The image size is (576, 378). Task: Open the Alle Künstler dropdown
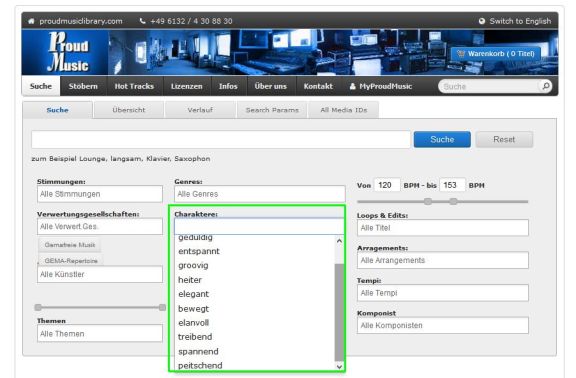[x=100, y=274]
